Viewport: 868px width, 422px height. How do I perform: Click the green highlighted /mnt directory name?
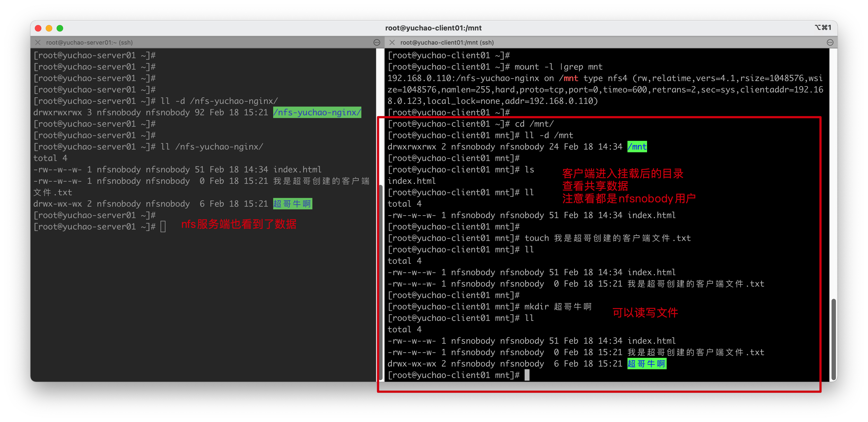[x=637, y=147]
